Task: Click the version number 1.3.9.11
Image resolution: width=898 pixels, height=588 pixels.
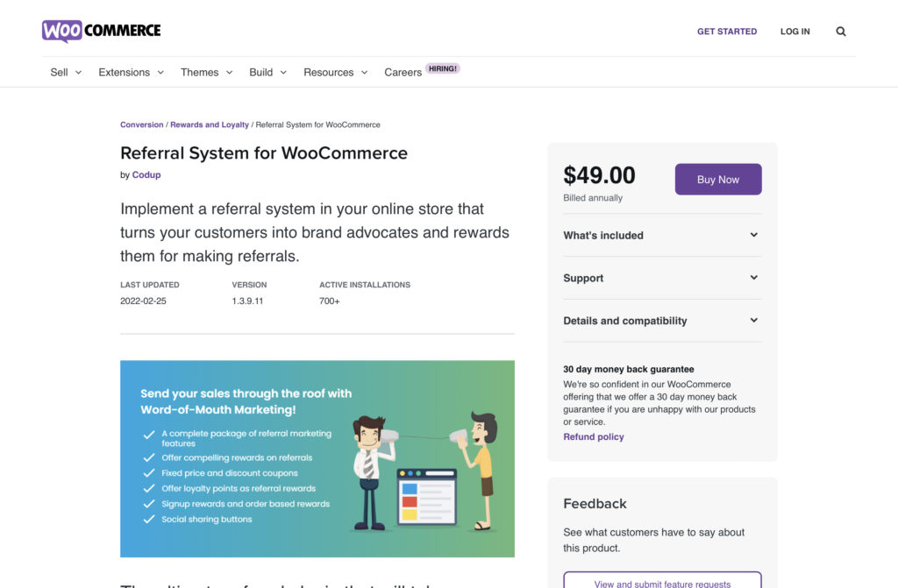Action: 247,301
